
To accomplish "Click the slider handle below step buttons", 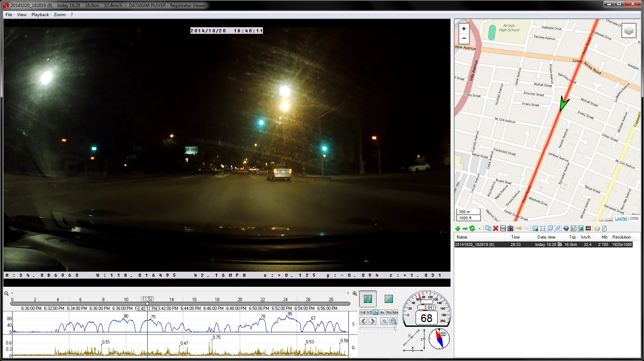I will [x=395, y=329].
